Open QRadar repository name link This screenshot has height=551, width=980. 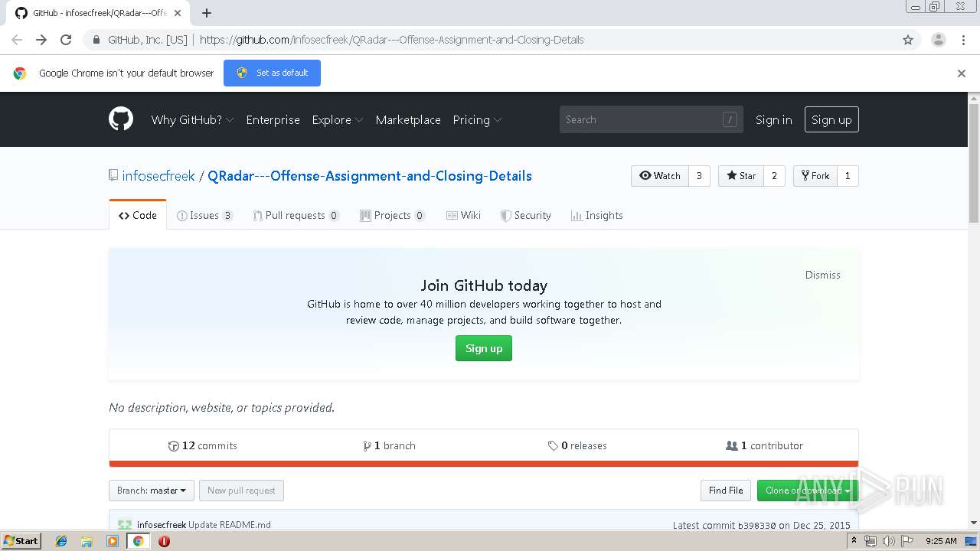tap(370, 176)
